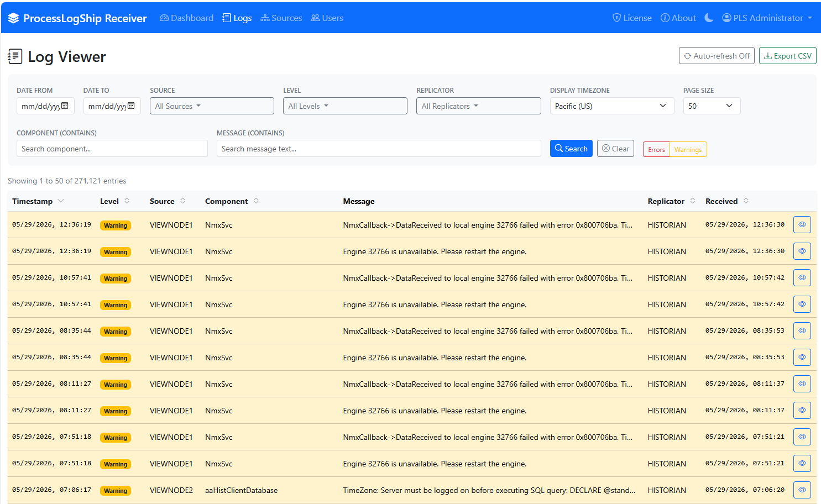Sort by Source column arrows
The image size is (821, 504).
[x=182, y=201]
